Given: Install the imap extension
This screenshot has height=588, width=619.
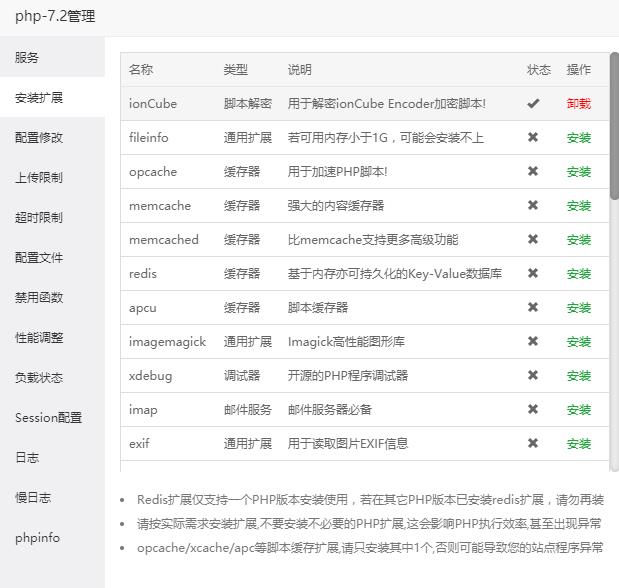Looking at the screenshot, I should coord(579,410).
